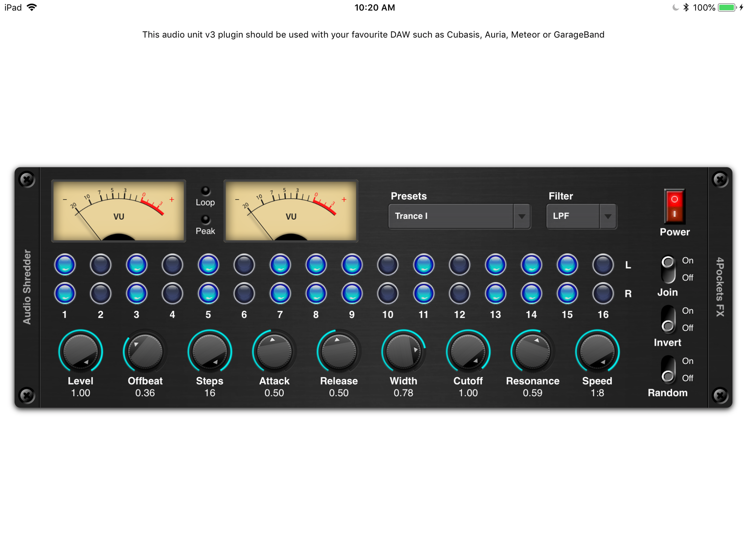Adjust the Cutoff knob

[468, 351]
